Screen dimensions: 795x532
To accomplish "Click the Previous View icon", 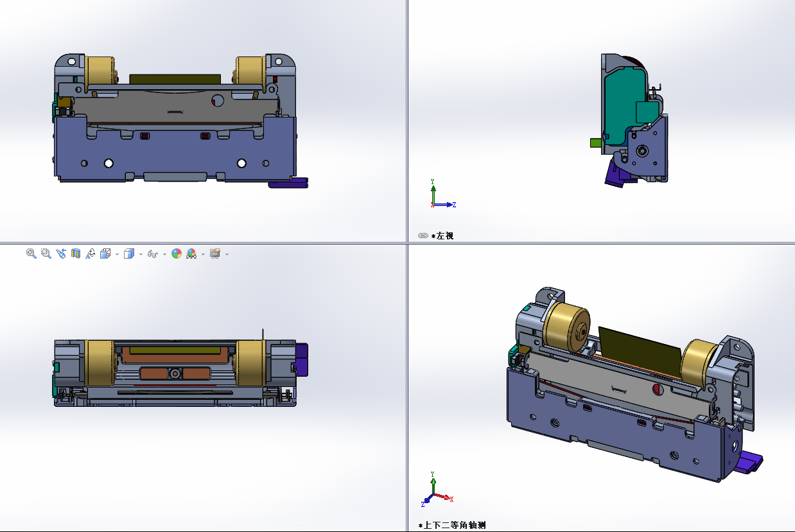I will (61, 253).
